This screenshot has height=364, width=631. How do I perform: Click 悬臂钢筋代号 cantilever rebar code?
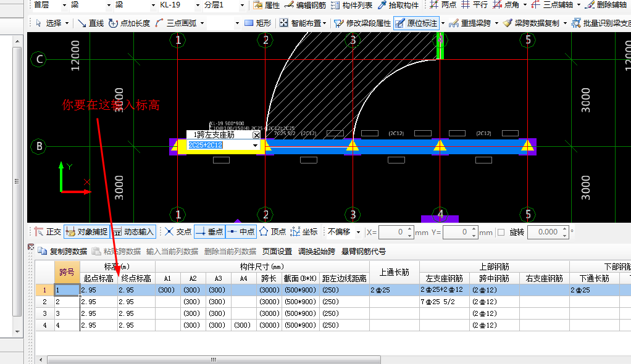364,251
